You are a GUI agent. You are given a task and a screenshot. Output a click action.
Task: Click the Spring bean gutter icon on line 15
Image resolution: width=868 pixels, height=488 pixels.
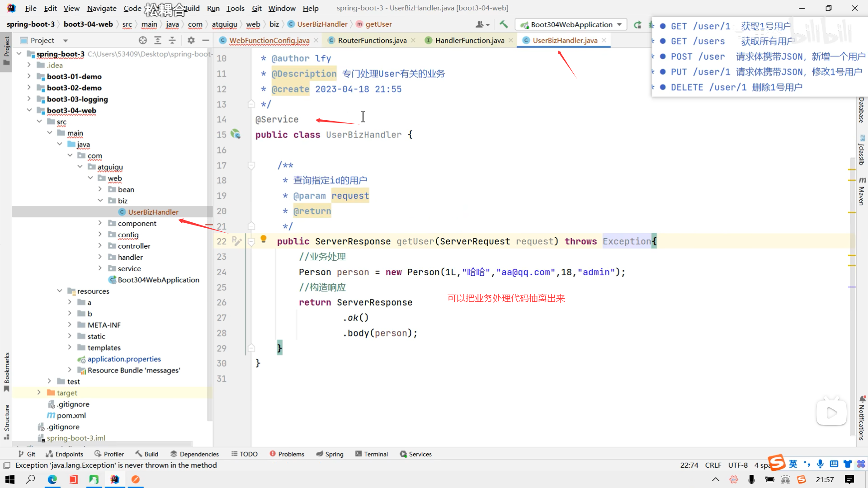click(x=236, y=134)
